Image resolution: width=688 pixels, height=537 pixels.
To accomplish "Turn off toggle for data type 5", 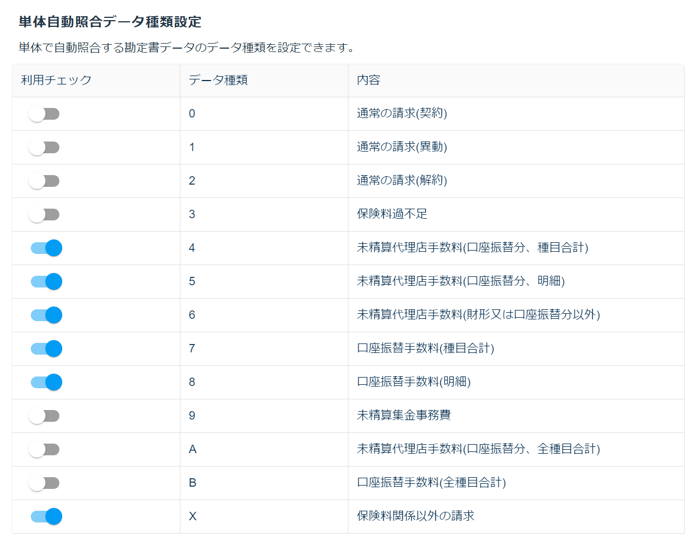I will [47, 282].
